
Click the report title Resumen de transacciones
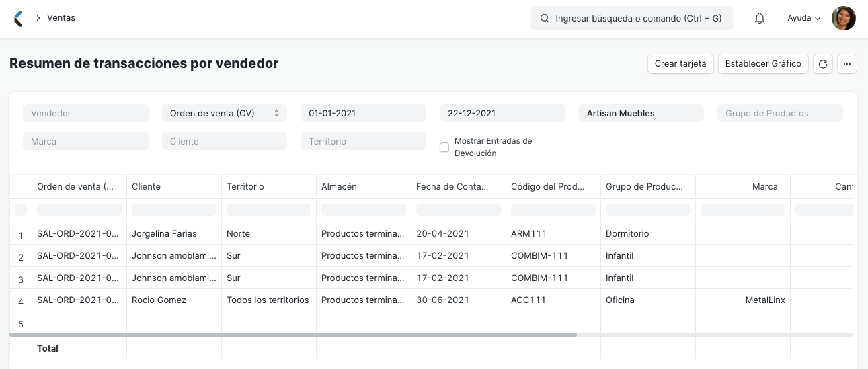coord(144,63)
